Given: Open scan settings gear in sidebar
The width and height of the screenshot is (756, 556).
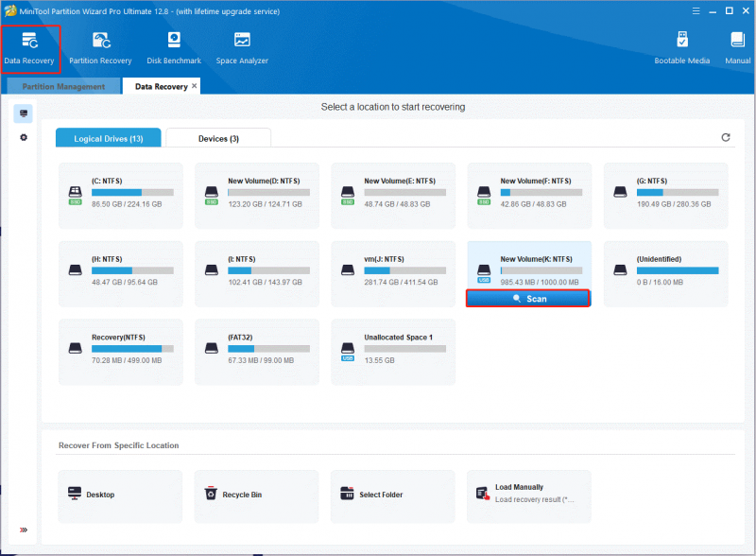Looking at the screenshot, I should [x=23, y=137].
